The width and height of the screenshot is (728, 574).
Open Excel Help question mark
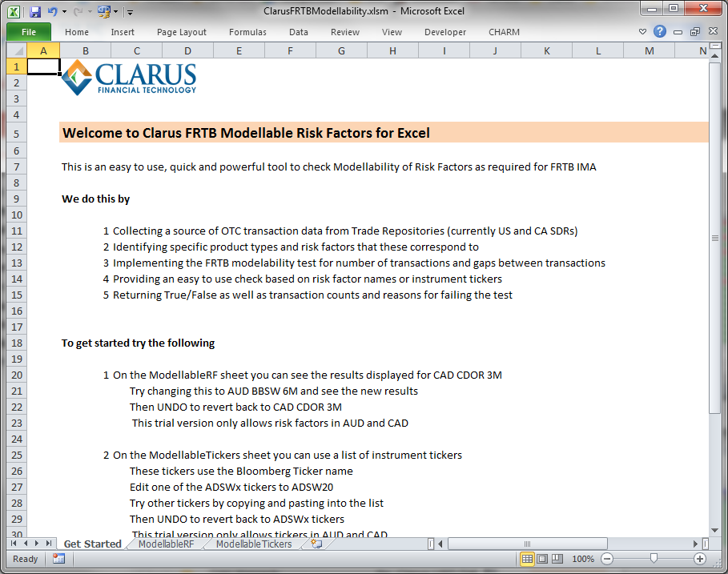click(x=660, y=31)
